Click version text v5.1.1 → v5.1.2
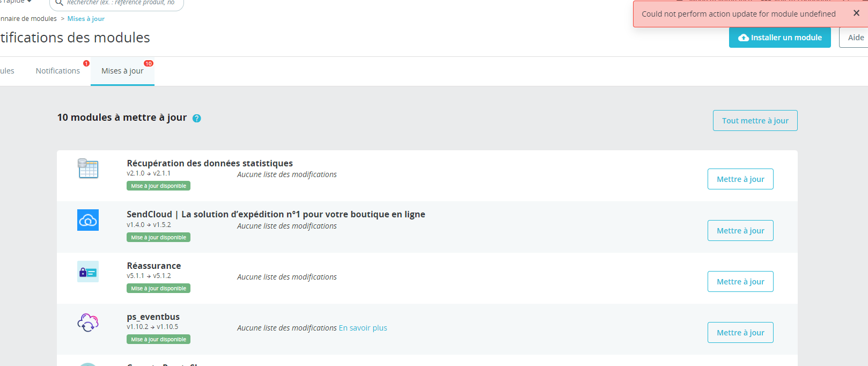The width and height of the screenshot is (868, 366). (x=149, y=276)
